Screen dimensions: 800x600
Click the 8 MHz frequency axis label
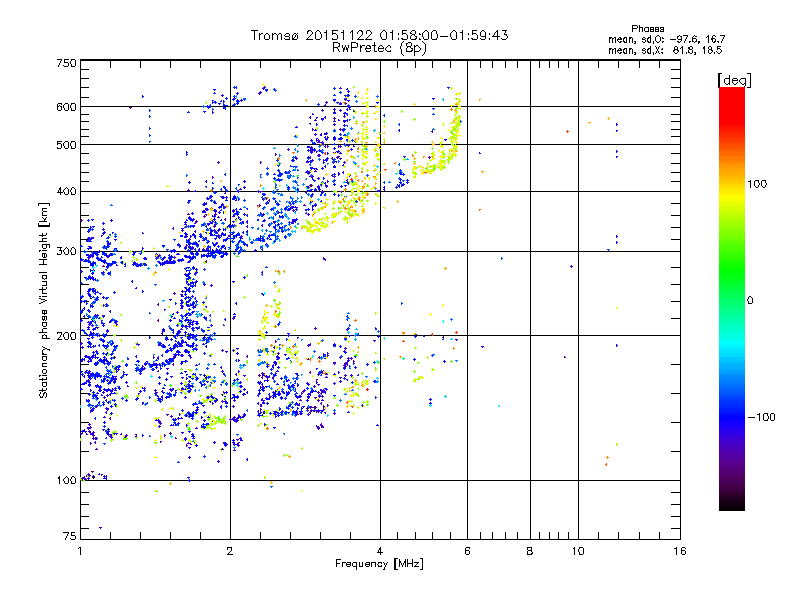tap(530, 551)
